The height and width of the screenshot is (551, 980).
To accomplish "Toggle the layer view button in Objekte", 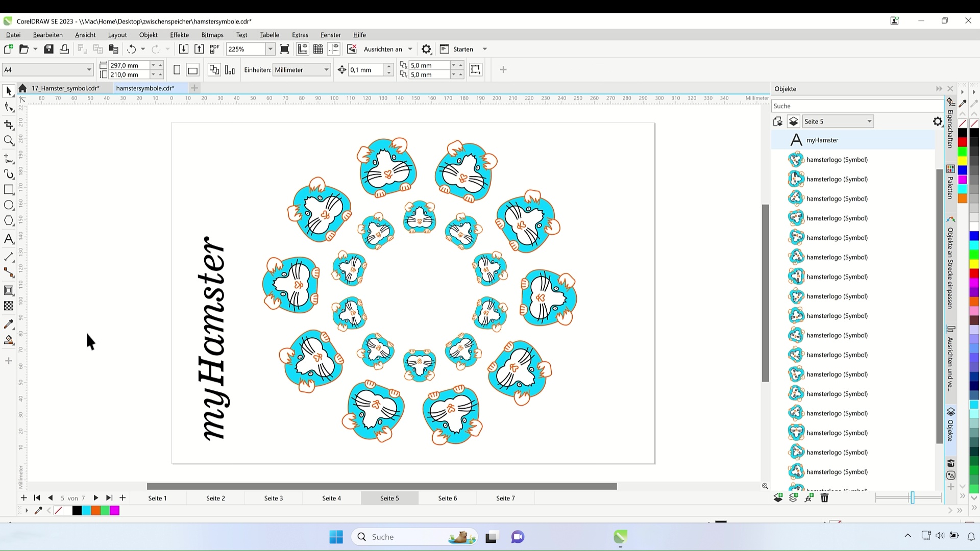I will coord(793,121).
